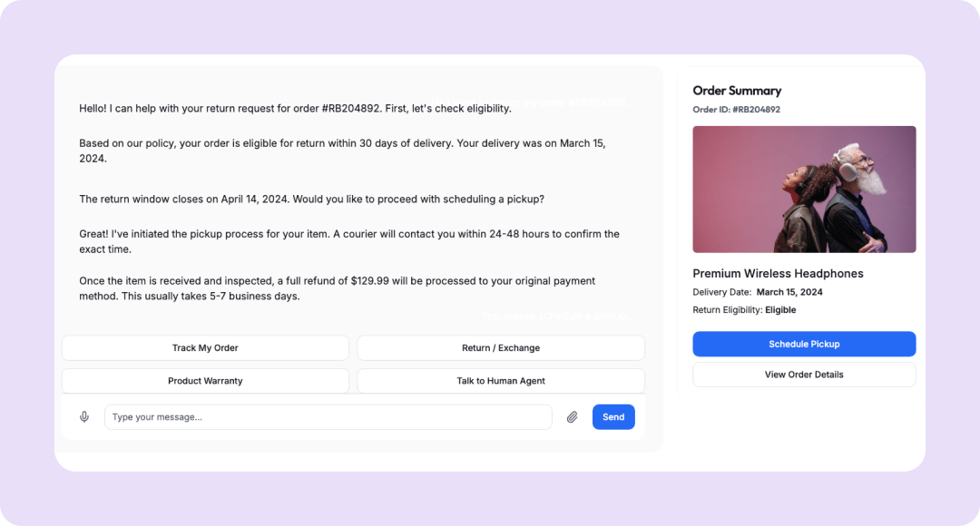The image size is (980, 526).
Task: Click the message about April 14 return window
Action: pyautogui.click(x=311, y=200)
